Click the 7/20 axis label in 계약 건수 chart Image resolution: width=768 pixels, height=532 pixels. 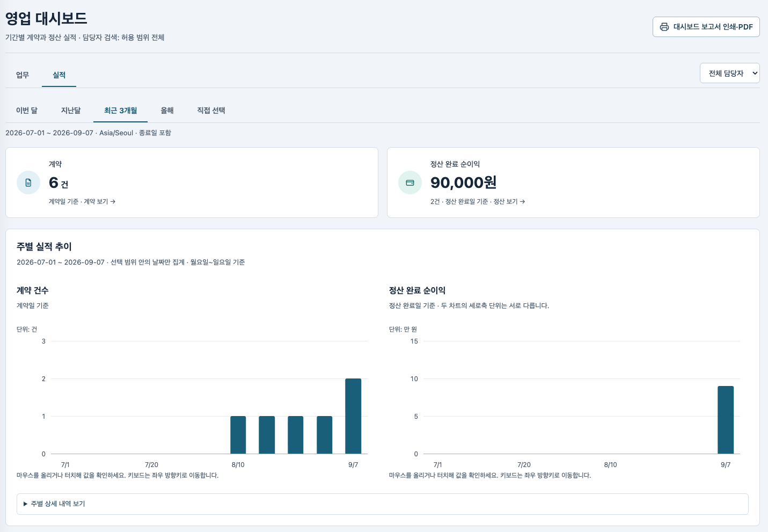click(151, 465)
